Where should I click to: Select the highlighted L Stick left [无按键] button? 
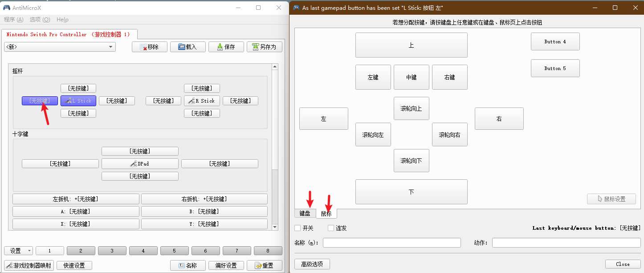point(40,101)
